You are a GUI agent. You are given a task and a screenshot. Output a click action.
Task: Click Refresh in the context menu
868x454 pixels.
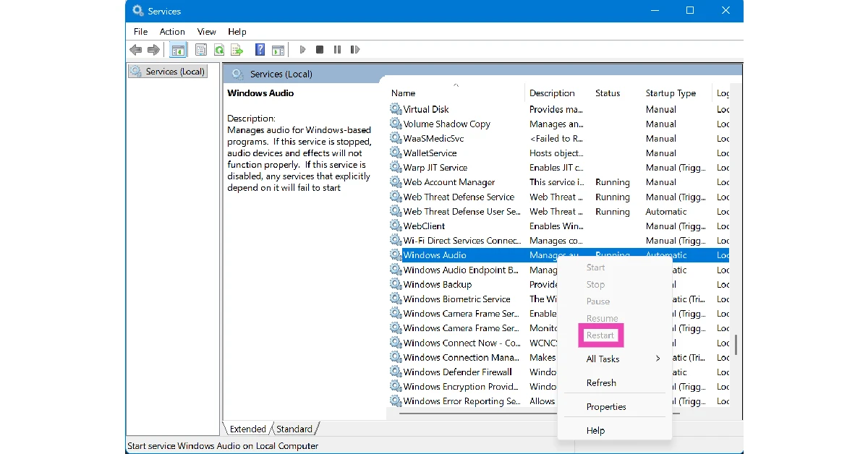(x=601, y=382)
